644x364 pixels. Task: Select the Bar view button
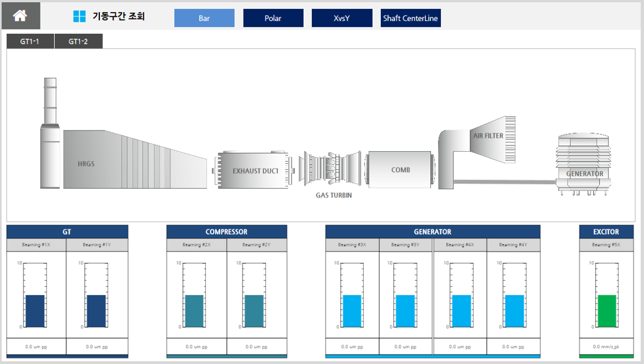204,18
